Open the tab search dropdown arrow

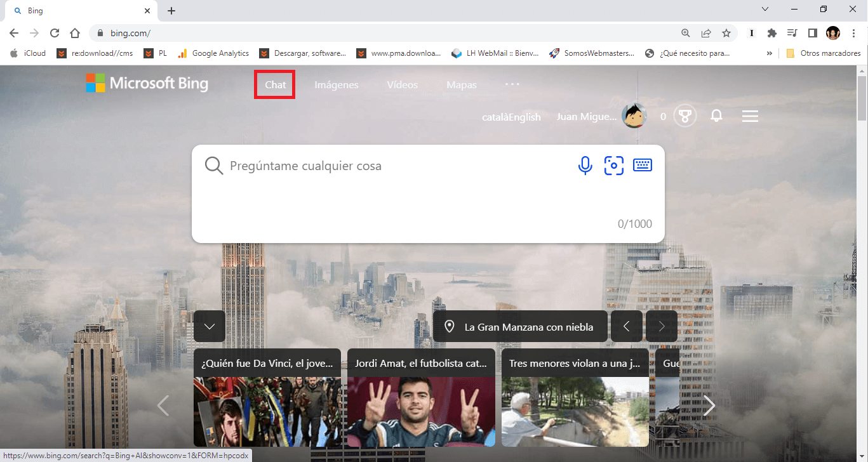click(765, 9)
